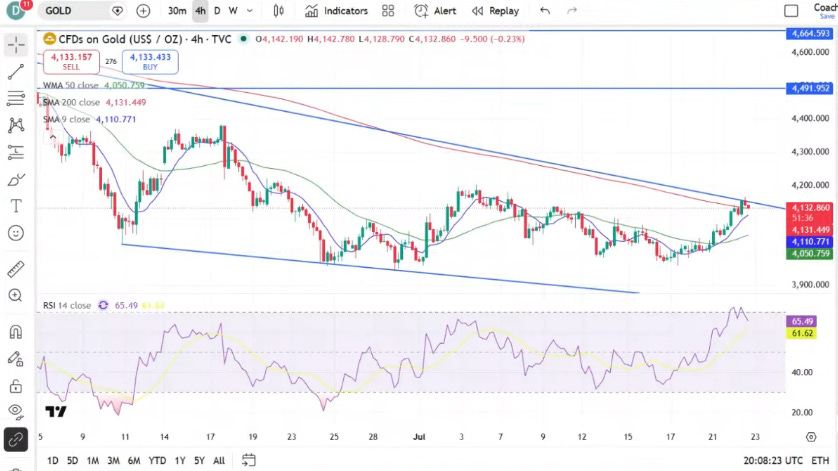Open the TradingView logo link
The width and height of the screenshot is (838, 471).
point(56,412)
